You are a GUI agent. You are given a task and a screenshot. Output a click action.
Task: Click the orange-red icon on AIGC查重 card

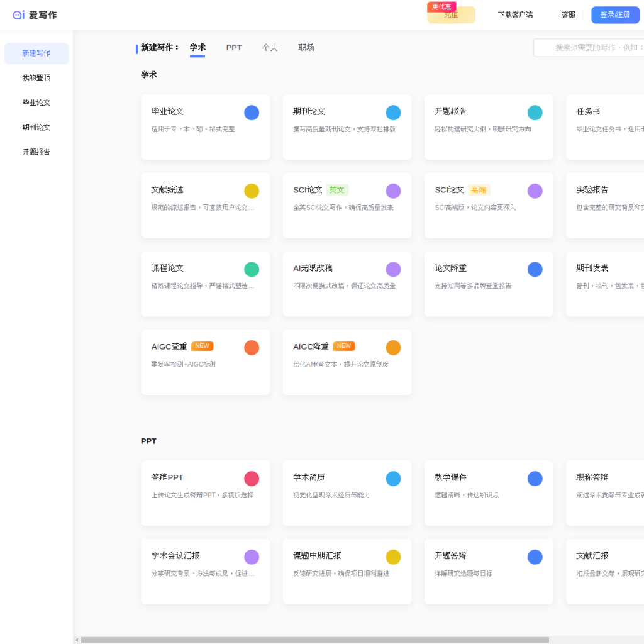tap(252, 348)
